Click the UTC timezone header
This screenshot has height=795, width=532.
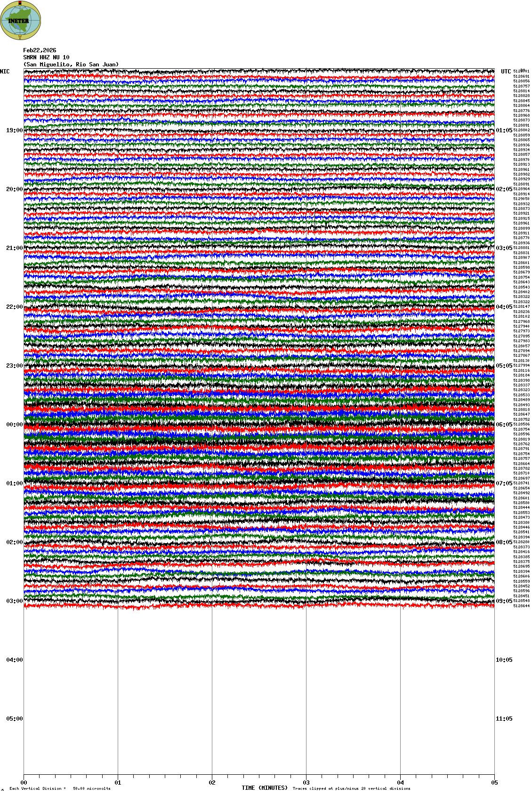[x=506, y=72]
